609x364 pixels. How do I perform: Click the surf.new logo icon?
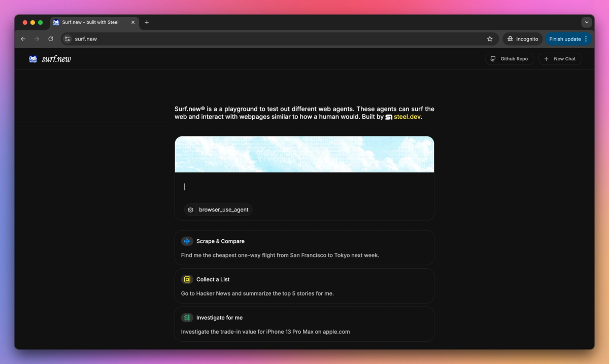pos(33,59)
